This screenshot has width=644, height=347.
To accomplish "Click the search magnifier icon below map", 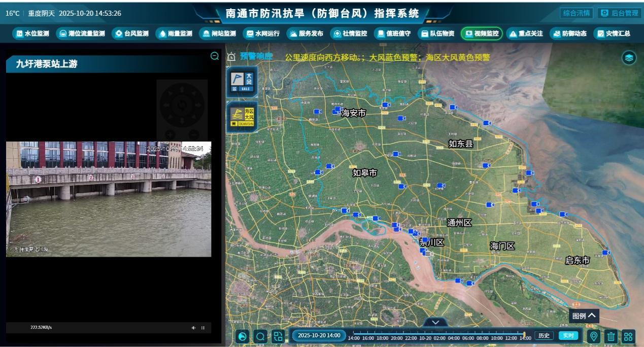I will click(260, 336).
